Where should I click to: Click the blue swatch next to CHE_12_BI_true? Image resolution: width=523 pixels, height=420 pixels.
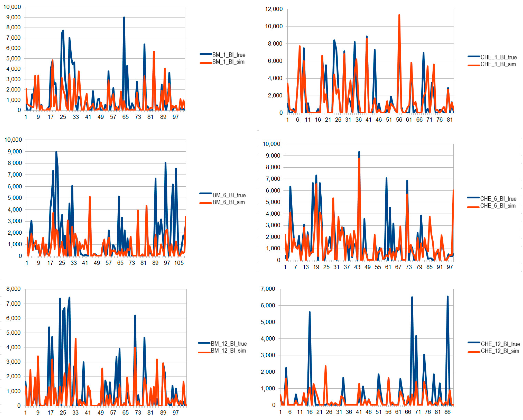pos(474,343)
